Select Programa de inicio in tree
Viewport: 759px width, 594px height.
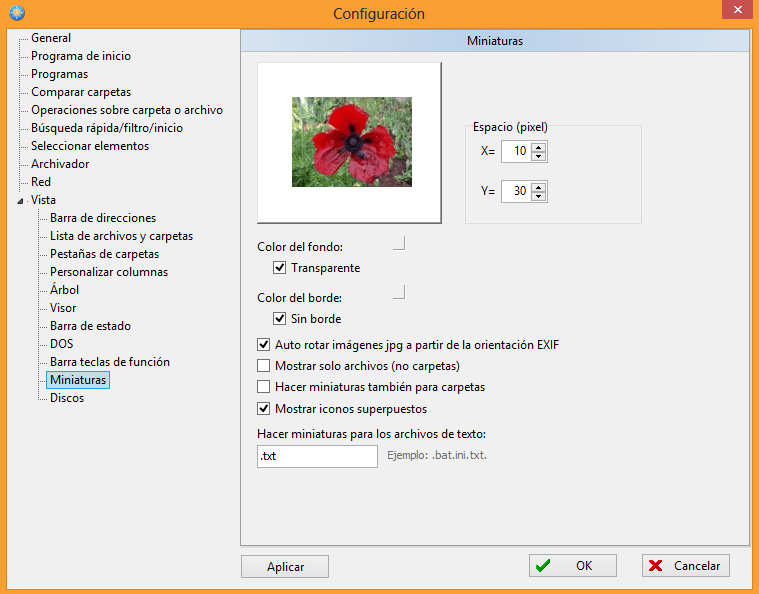[x=81, y=56]
